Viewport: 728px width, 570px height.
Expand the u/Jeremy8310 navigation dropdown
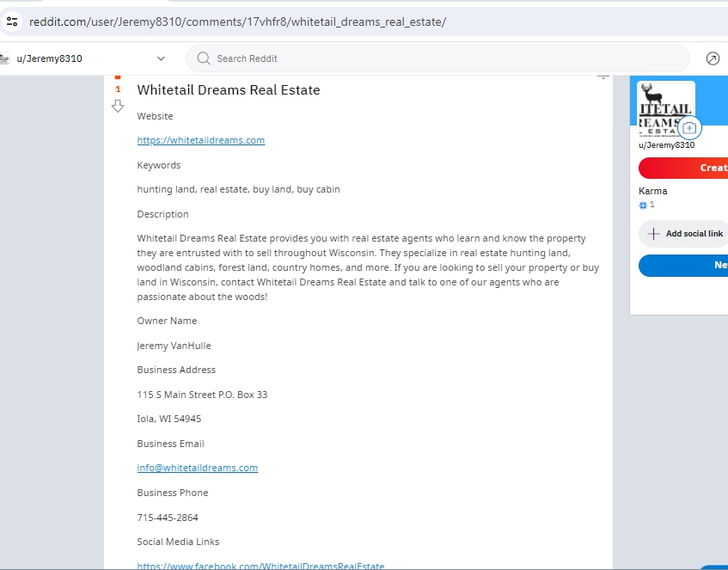161,58
